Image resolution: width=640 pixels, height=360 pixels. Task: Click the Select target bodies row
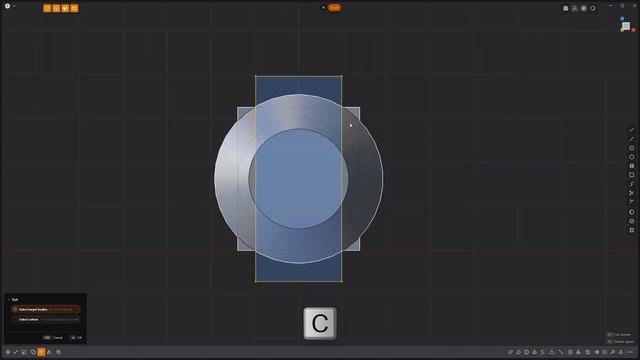[x=46, y=309]
